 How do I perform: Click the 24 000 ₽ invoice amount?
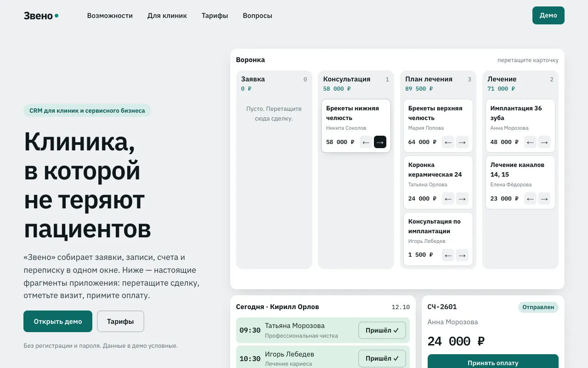pos(456,341)
